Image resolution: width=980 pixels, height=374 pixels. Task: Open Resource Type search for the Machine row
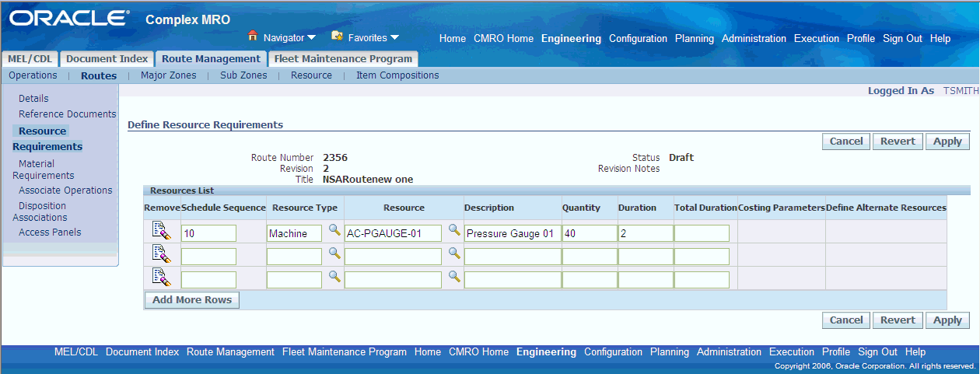pyautogui.click(x=334, y=230)
